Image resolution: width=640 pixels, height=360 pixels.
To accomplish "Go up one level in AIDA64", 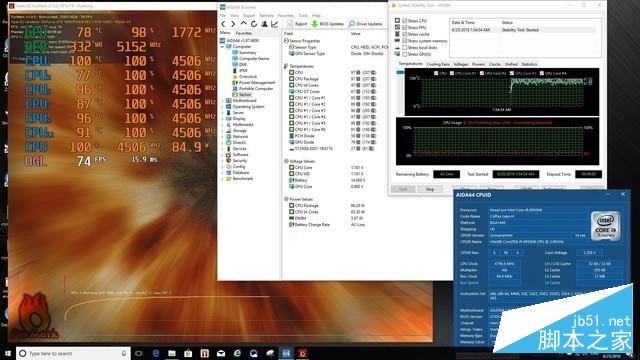I will [x=243, y=24].
